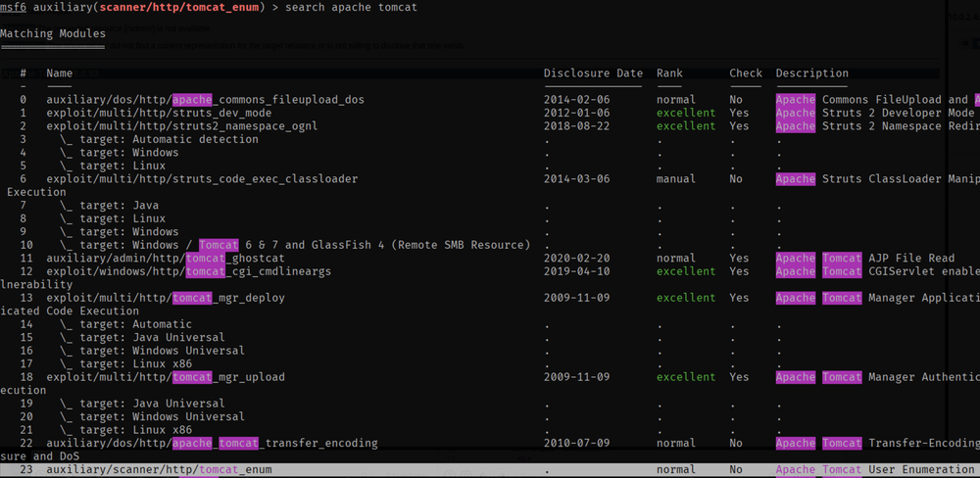Viewport: 980px width, 478px height.
Task: Click 'Apache Tomcat User Enumeration' description
Action: point(875,469)
